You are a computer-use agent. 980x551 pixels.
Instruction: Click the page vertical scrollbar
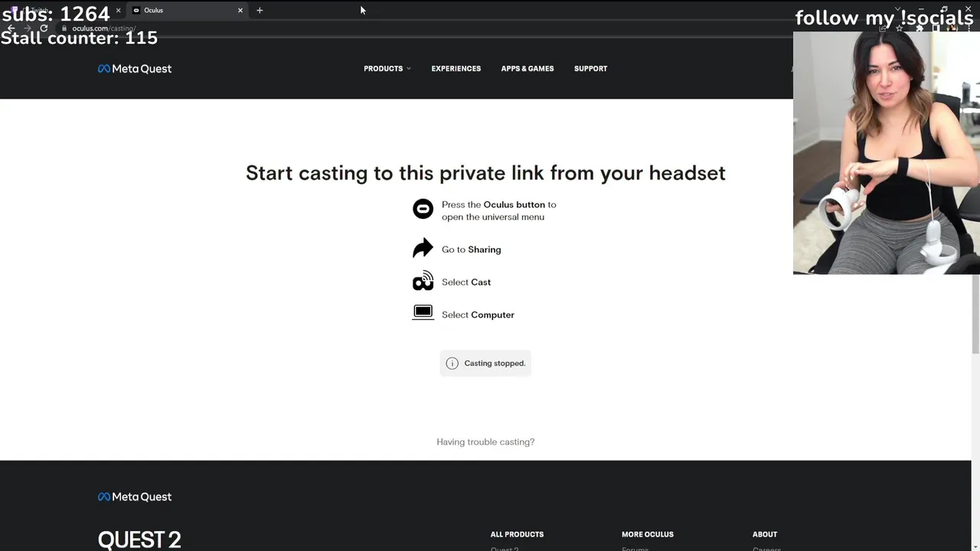(x=975, y=314)
